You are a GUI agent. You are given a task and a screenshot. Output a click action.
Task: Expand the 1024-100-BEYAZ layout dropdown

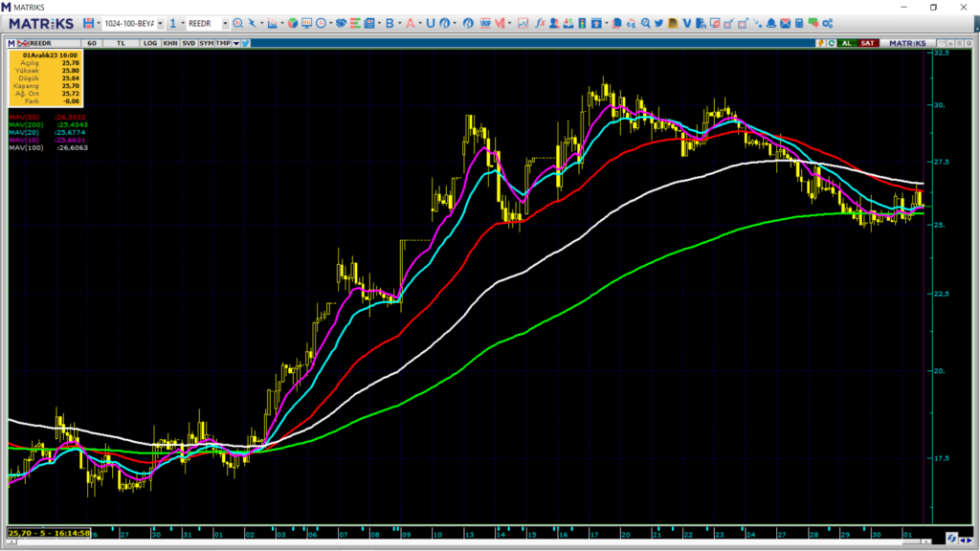click(160, 23)
